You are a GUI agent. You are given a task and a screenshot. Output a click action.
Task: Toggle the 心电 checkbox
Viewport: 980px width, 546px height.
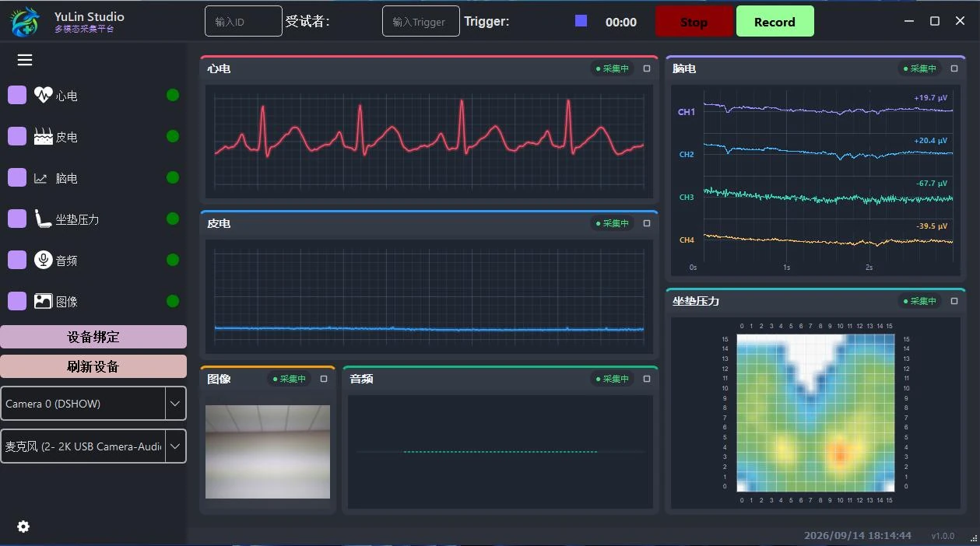click(17, 95)
